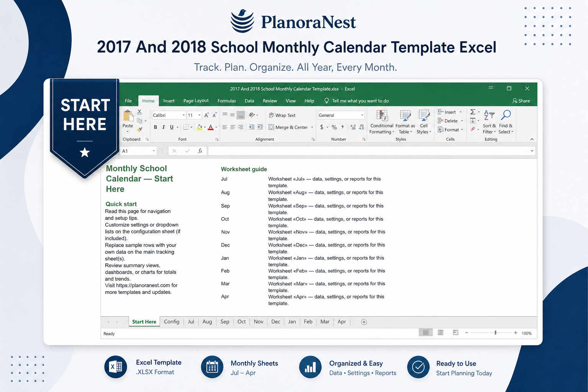This screenshot has height=392, width=588.
Task: Open the Jul sheet tab
Action: coord(191,322)
